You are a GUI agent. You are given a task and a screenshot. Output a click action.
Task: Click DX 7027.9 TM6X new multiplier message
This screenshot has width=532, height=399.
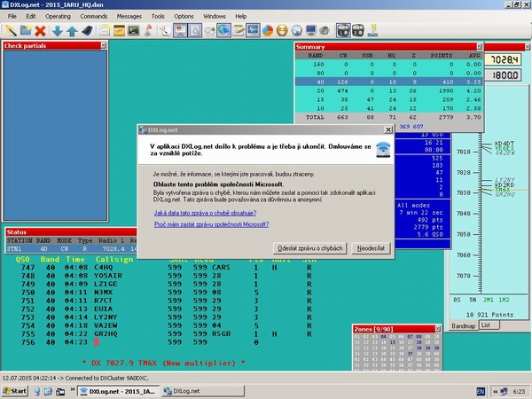pos(163,363)
